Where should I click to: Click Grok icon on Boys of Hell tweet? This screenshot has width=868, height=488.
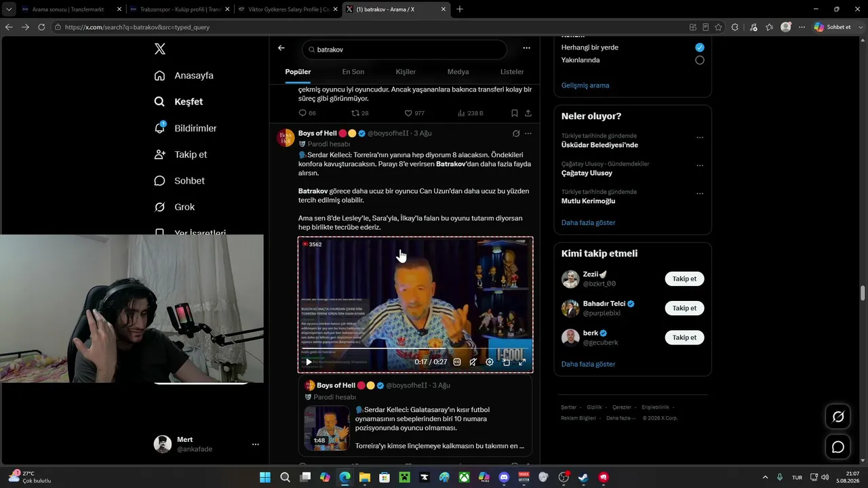tap(516, 134)
